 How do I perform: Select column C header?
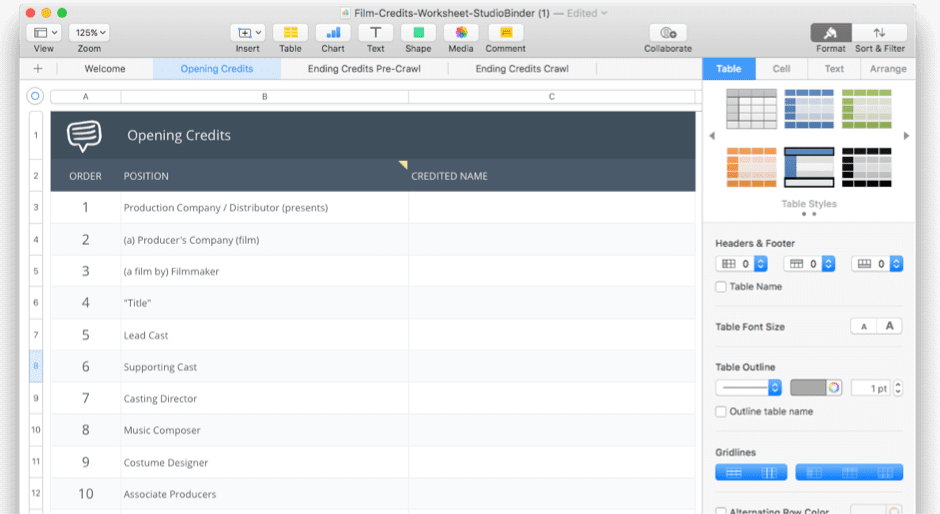[x=552, y=97]
